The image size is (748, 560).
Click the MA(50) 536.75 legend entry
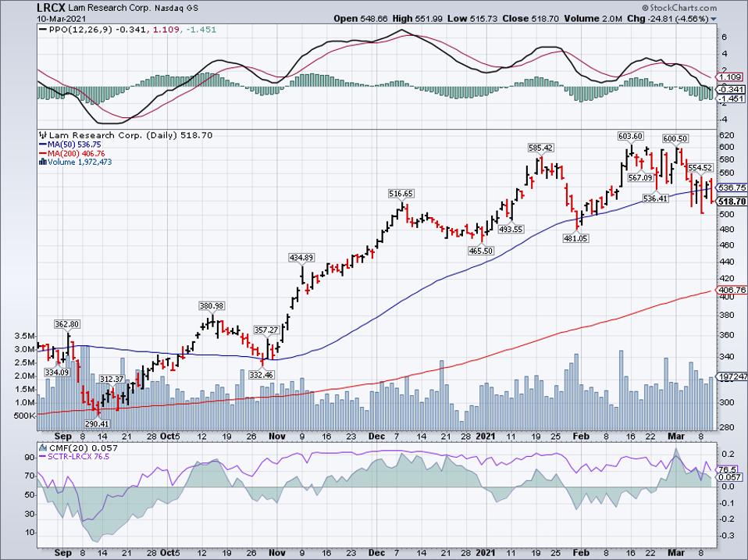coord(74,144)
